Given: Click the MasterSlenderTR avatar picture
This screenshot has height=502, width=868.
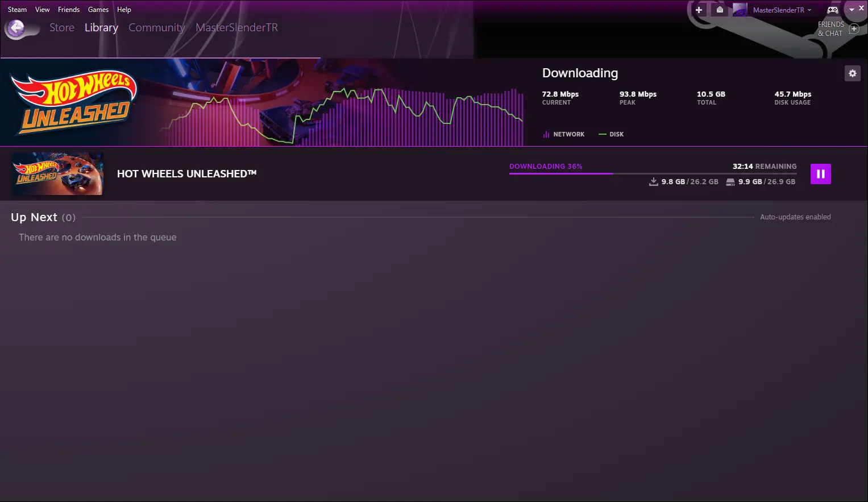Looking at the screenshot, I should click(740, 10).
